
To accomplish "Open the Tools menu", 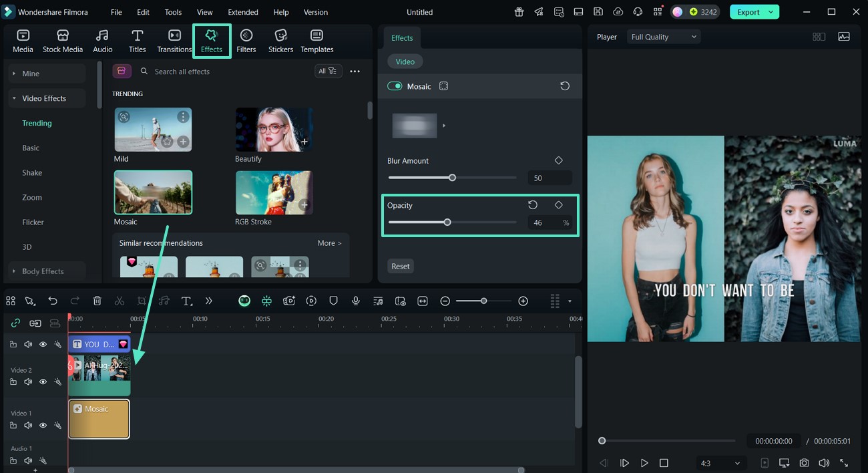I will tap(173, 12).
